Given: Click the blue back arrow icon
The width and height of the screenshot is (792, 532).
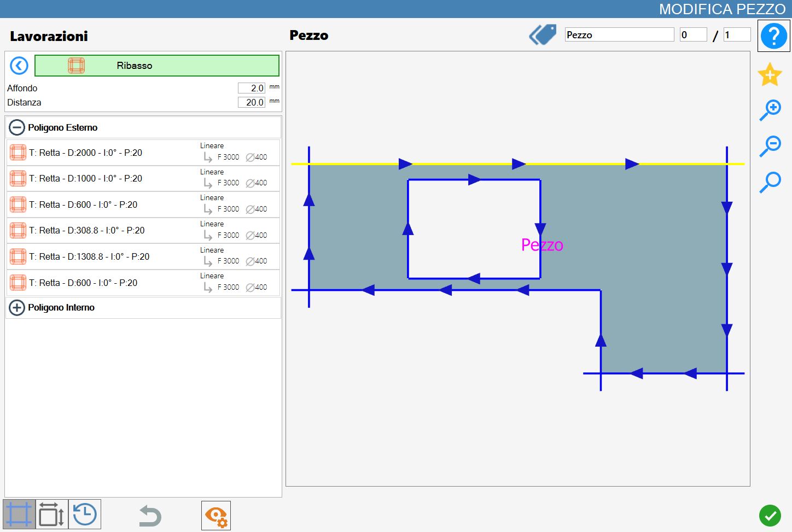Looking at the screenshot, I should click(19, 66).
